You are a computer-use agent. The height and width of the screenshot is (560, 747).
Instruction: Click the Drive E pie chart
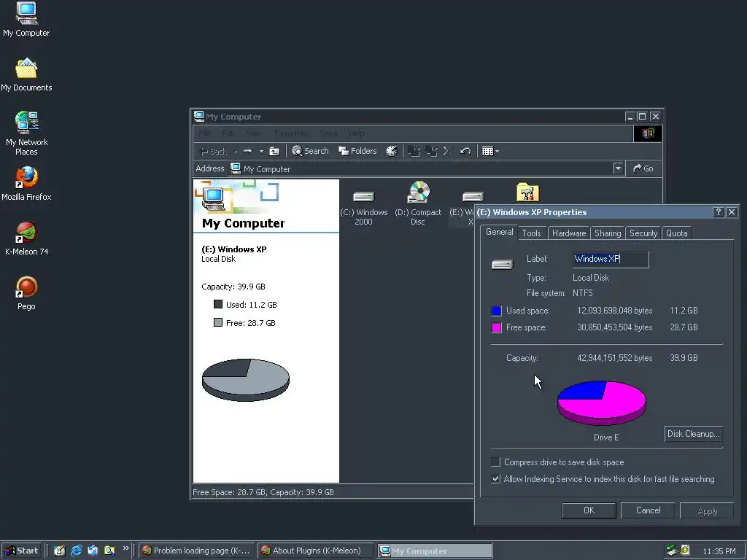click(x=602, y=402)
